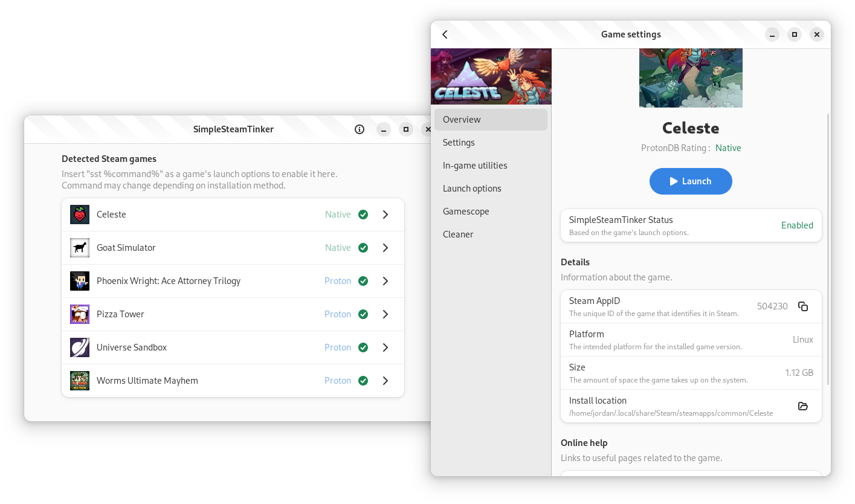Click the Phoenix Wright: Ace Attorney Trilogy name
This screenshot has width=855, height=504.
(169, 281)
